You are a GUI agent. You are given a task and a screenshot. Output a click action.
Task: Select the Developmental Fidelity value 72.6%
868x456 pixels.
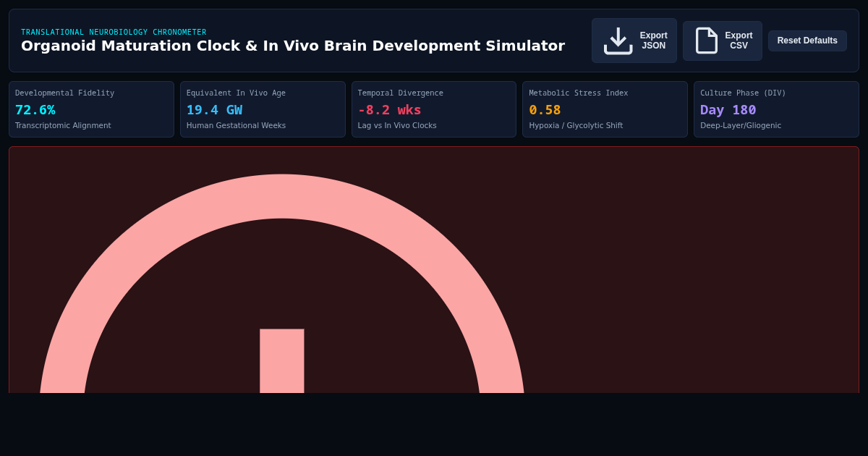click(x=35, y=110)
